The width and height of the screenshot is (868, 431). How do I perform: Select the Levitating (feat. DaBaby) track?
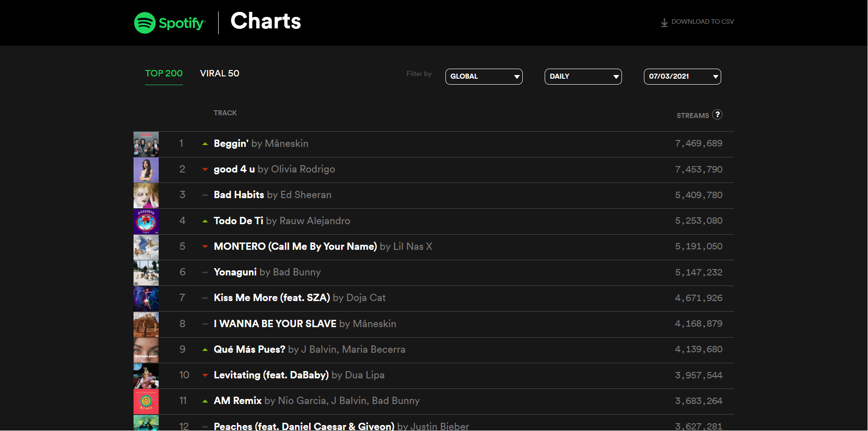click(271, 375)
